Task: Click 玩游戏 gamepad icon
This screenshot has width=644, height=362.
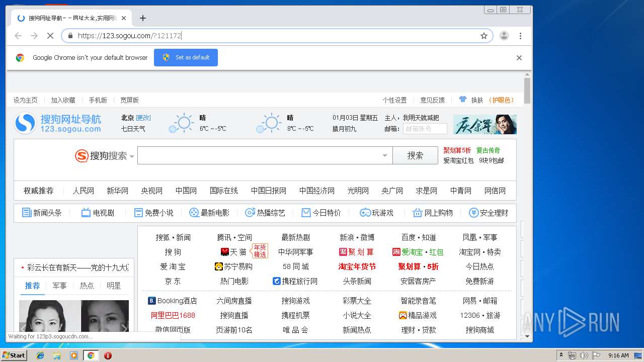Action: click(x=365, y=213)
